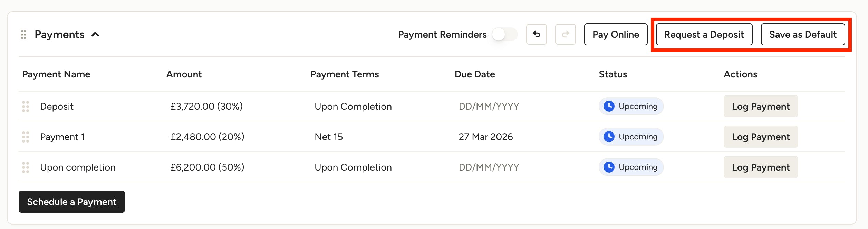Log Payment for Upon completion row

click(761, 167)
